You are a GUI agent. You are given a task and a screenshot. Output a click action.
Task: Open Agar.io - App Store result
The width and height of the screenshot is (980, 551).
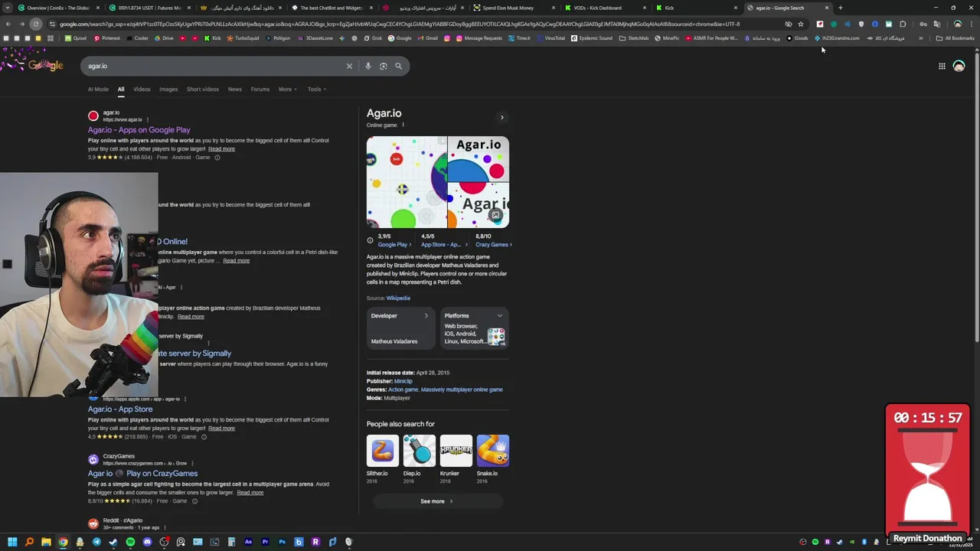[x=120, y=409]
